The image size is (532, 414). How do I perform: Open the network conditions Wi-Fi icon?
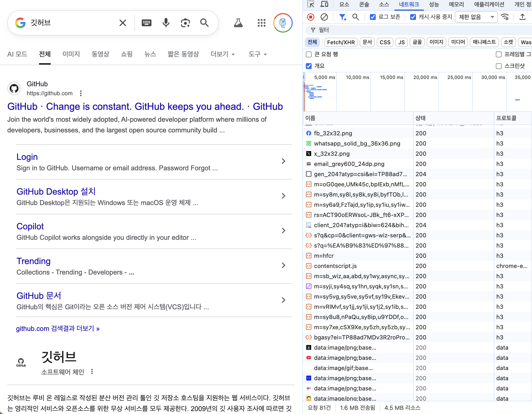(505, 17)
